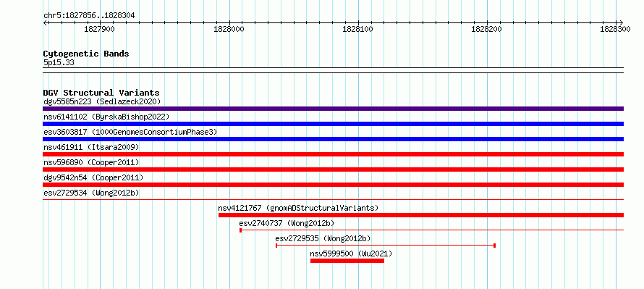Click the left end marker of esv2729535
Screen dimensions: 644x289
tap(276, 246)
